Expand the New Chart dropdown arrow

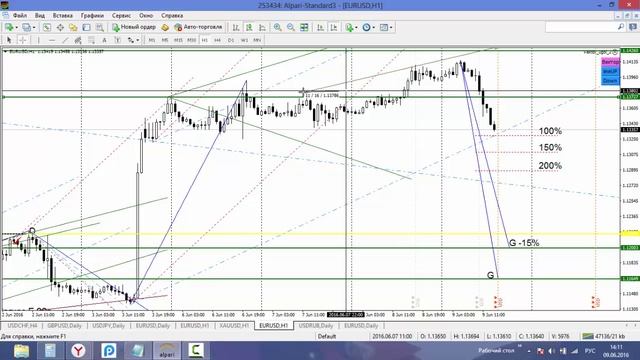(16, 27)
